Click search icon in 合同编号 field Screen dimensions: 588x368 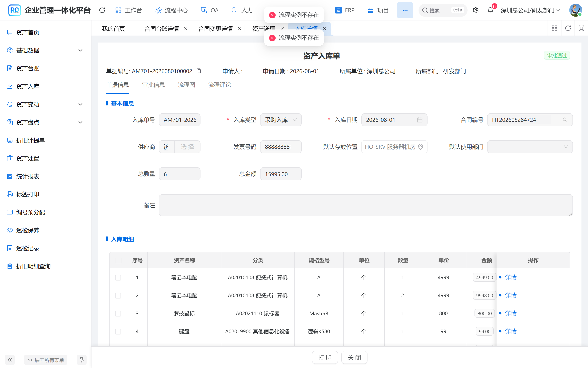point(565,120)
